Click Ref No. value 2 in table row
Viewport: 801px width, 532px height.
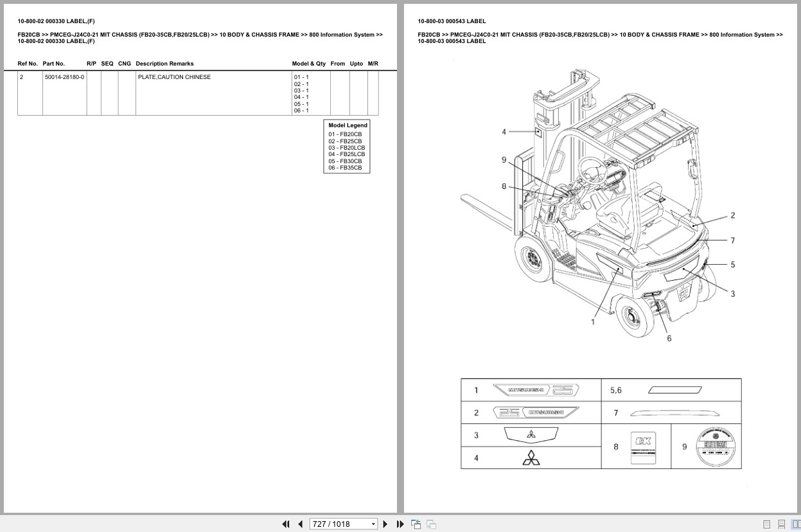(21, 77)
